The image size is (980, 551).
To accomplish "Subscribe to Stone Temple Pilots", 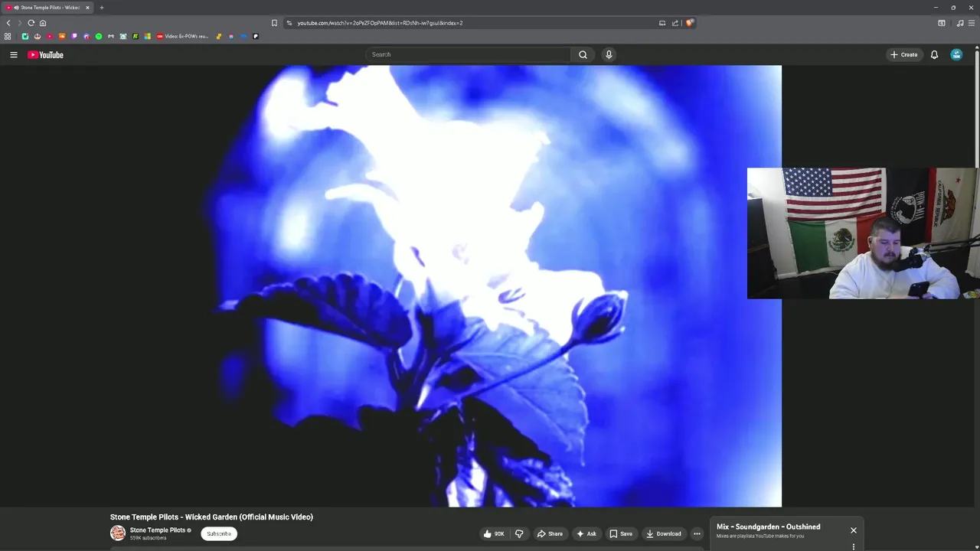I will 219,533.
